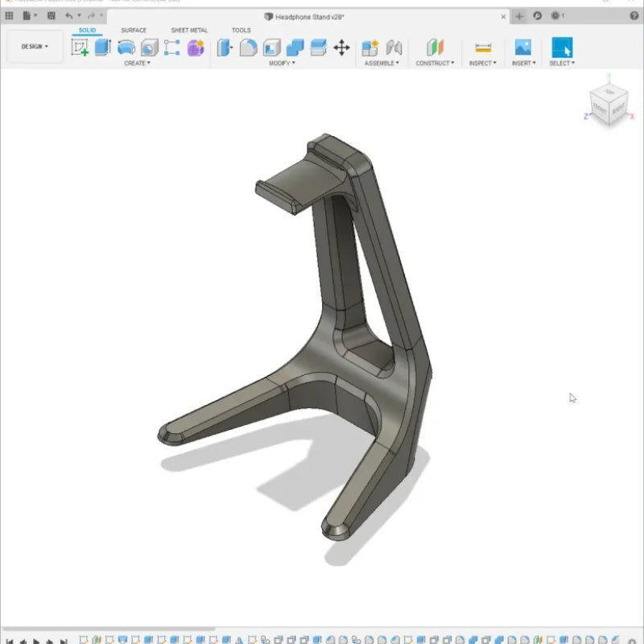Switch to the SURFACE tab

[x=134, y=31]
